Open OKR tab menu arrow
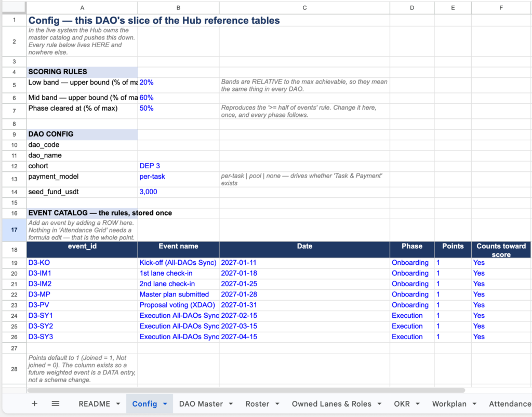The height and width of the screenshot is (417, 532). [x=418, y=404]
